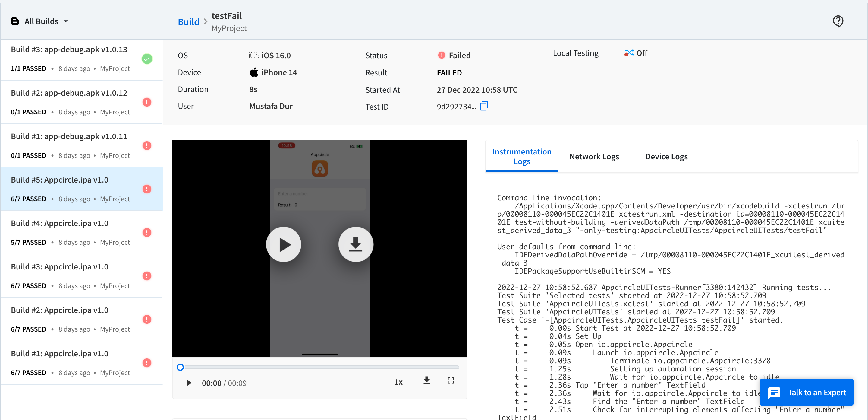Click the Local Testing Off label

(x=642, y=53)
